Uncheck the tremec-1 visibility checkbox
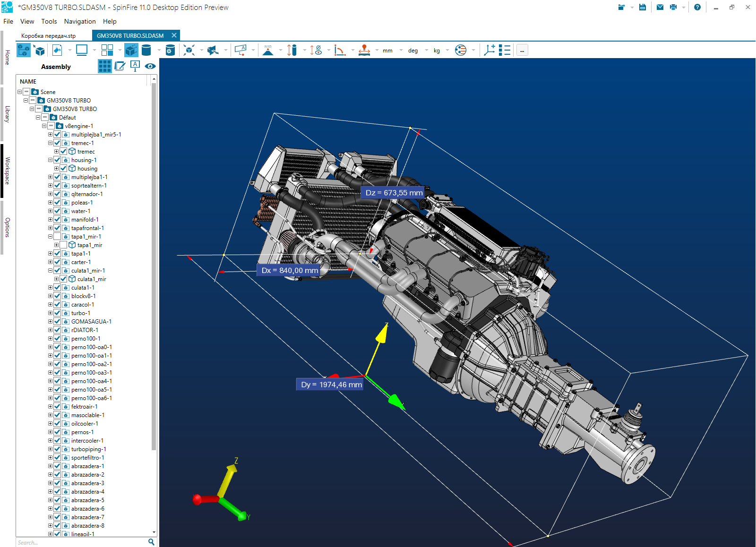Image resolution: width=756 pixels, height=547 pixels. pos(57,143)
